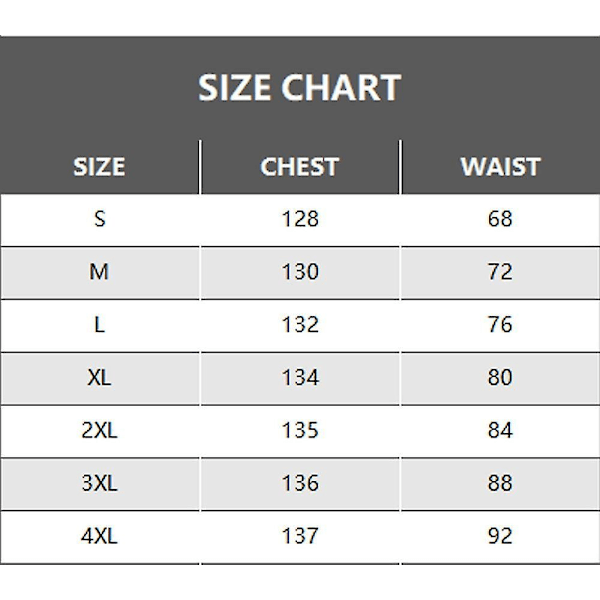600x600 pixels.
Task: Select chest value 134
Action: pos(300,378)
